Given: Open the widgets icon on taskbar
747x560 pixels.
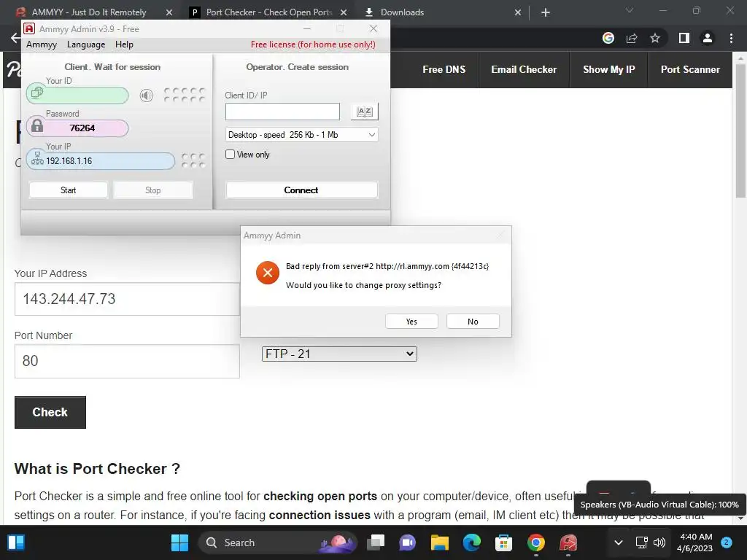Looking at the screenshot, I should [16, 542].
